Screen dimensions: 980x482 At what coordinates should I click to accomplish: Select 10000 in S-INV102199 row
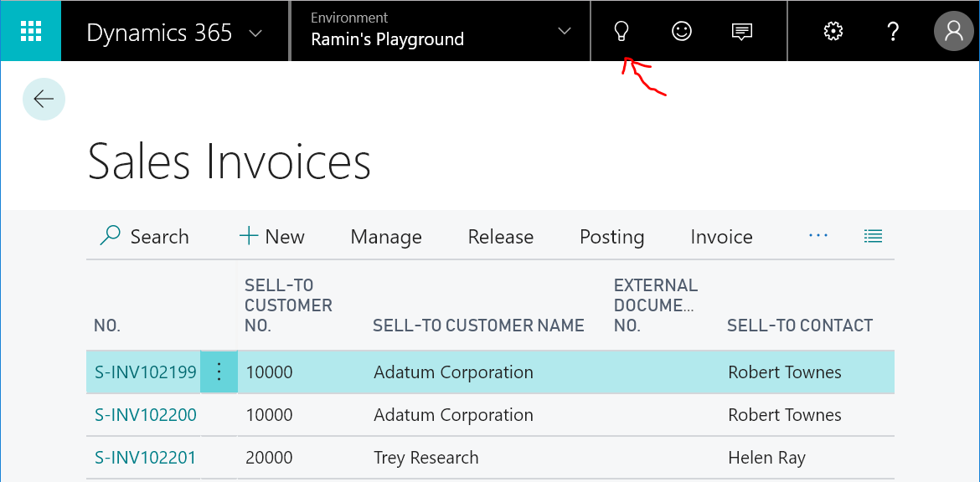(x=270, y=372)
